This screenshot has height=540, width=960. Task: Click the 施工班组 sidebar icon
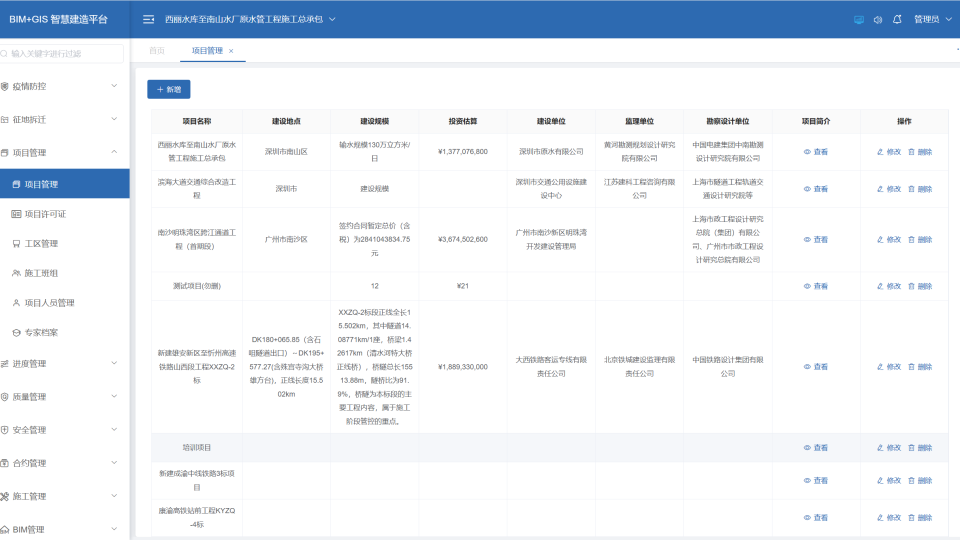pyautogui.click(x=16, y=273)
